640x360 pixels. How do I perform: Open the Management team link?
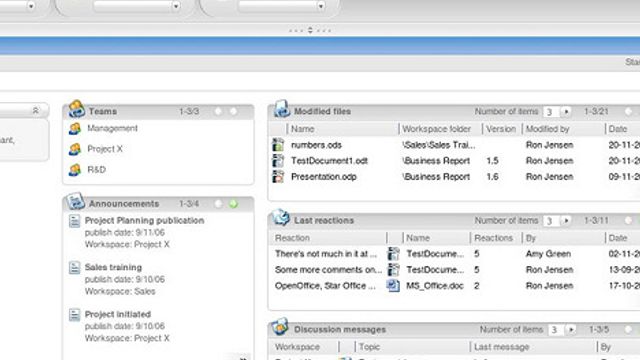pos(112,128)
